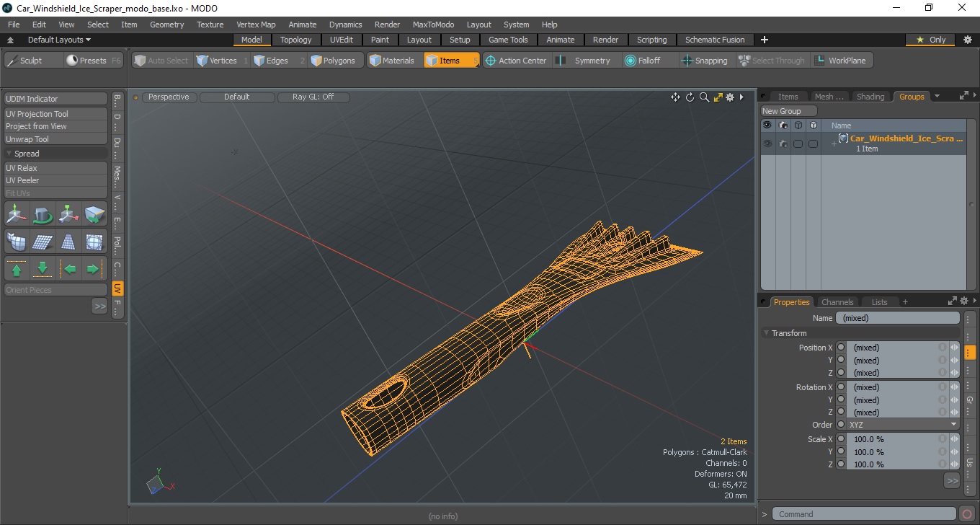Toggle Symmetry mode
The height and width of the screenshot is (525, 980).
pyautogui.click(x=586, y=61)
